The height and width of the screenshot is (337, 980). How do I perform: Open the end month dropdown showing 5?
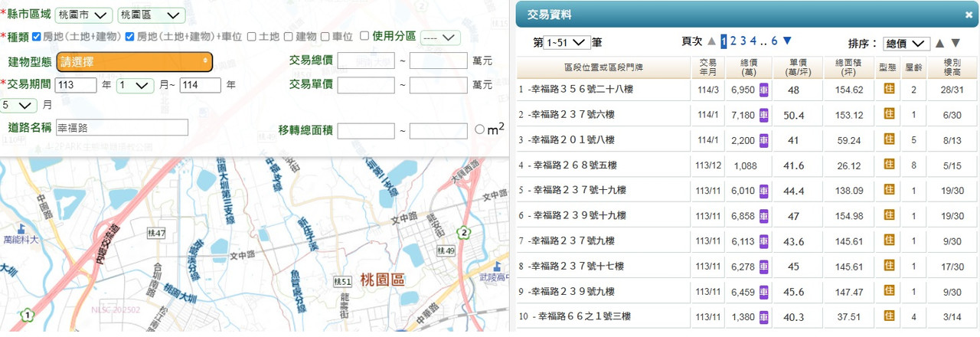click(x=18, y=105)
